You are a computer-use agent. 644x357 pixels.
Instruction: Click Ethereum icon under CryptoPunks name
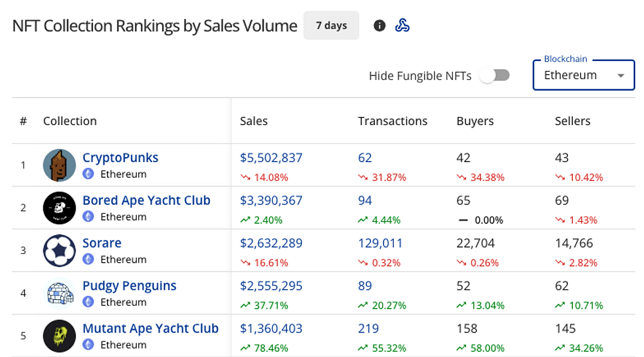pos(89,174)
